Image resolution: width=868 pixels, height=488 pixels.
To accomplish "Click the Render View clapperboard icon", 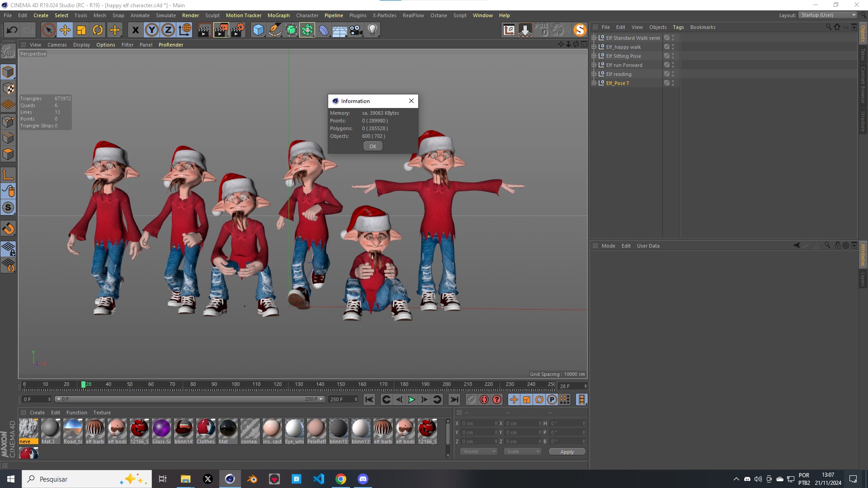I will coord(204,30).
